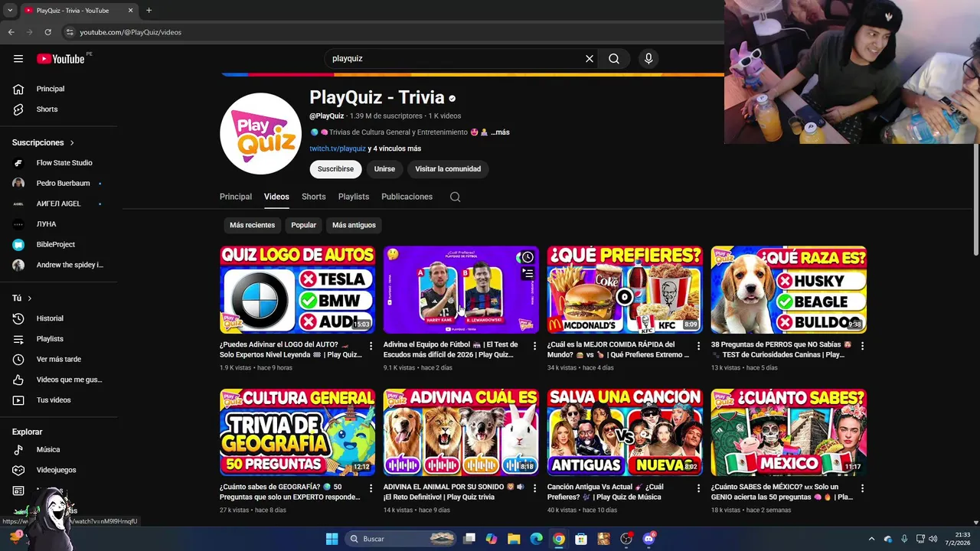
Task: View site information icon in address bar
Action: [70, 32]
